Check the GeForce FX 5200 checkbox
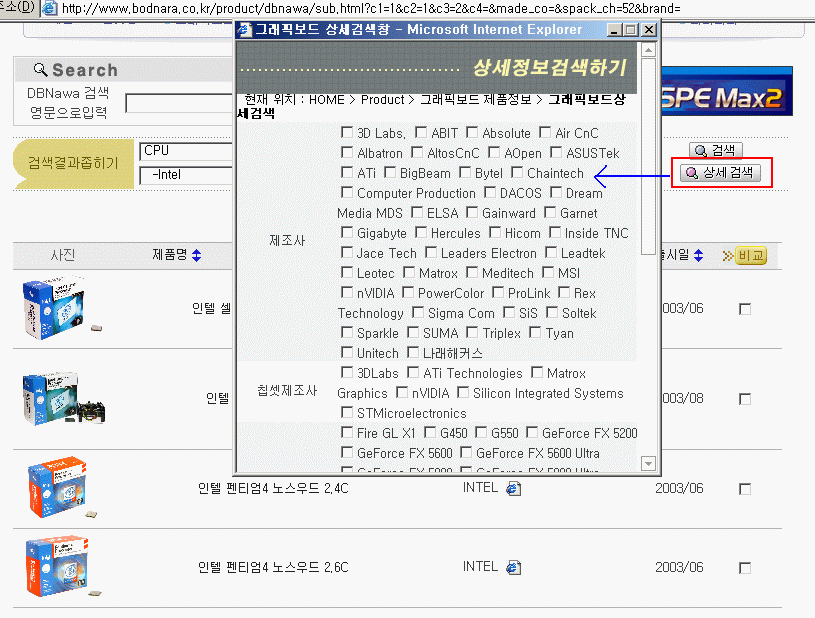Image resolution: width=815 pixels, height=618 pixels. coord(532,432)
